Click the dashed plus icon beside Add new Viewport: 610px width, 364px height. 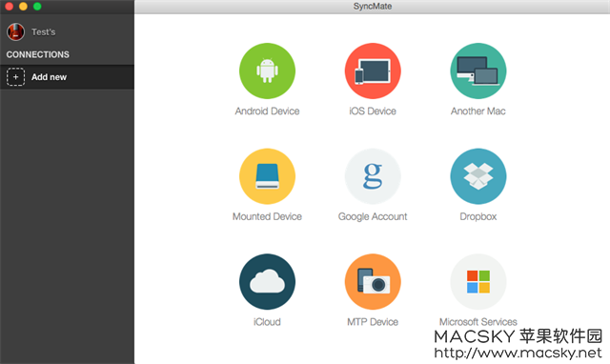pos(15,76)
